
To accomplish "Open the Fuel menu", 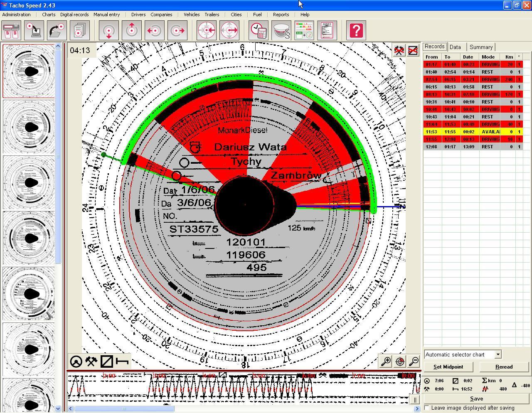I will (x=257, y=15).
